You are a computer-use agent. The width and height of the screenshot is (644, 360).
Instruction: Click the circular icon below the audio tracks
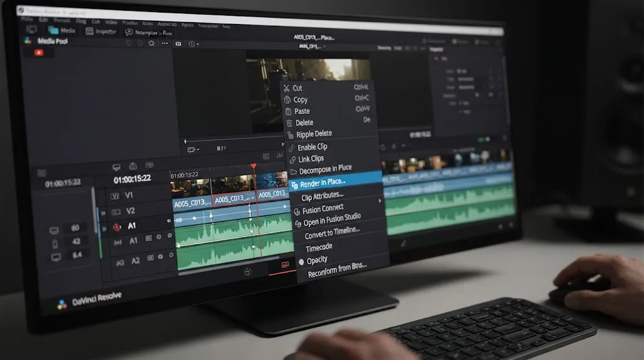[248, 271]
